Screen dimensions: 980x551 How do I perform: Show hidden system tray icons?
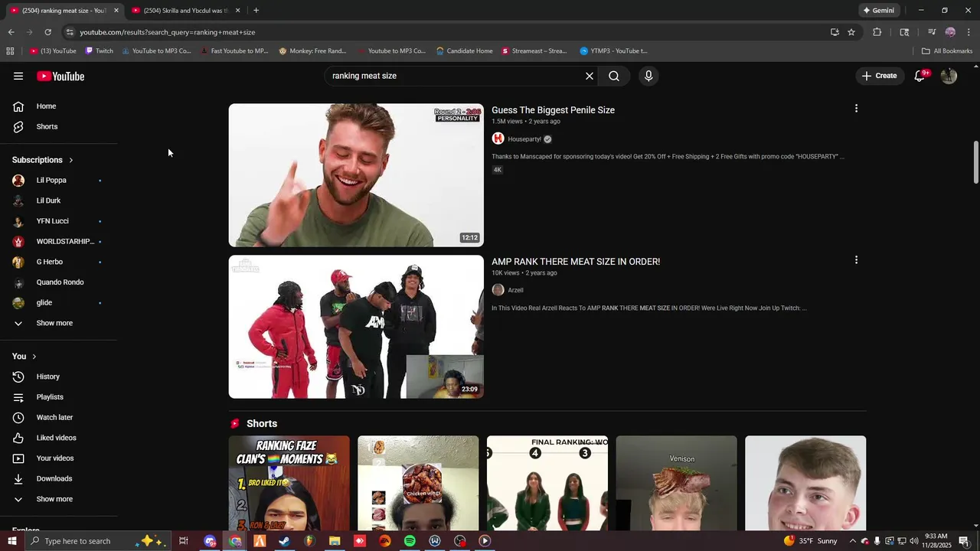tap(852, 541)
